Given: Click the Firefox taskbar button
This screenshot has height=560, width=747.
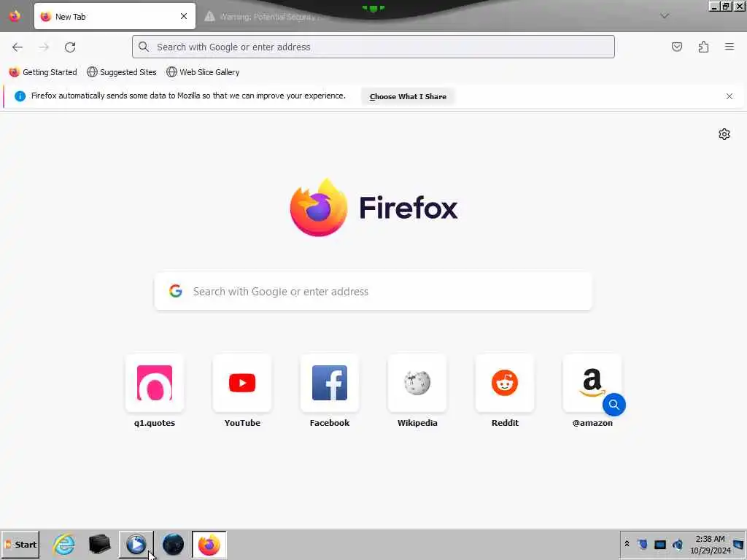Looking at the screenshot, I should click(209, 544).
